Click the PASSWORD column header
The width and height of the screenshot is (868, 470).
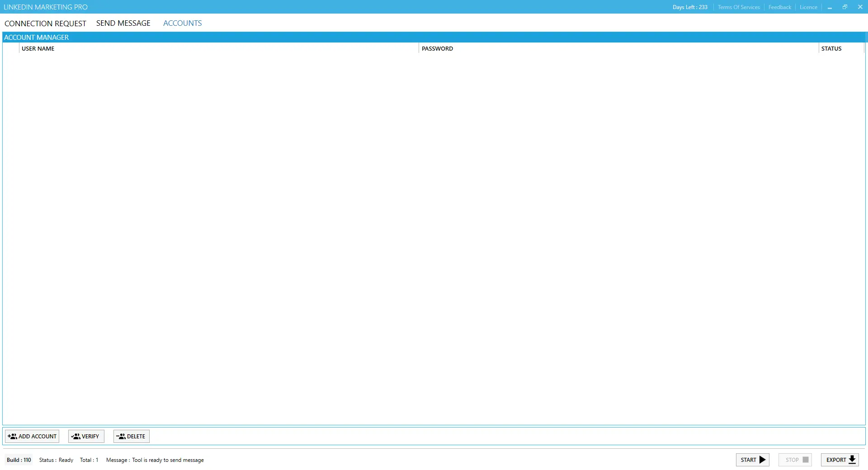[437, 48]
